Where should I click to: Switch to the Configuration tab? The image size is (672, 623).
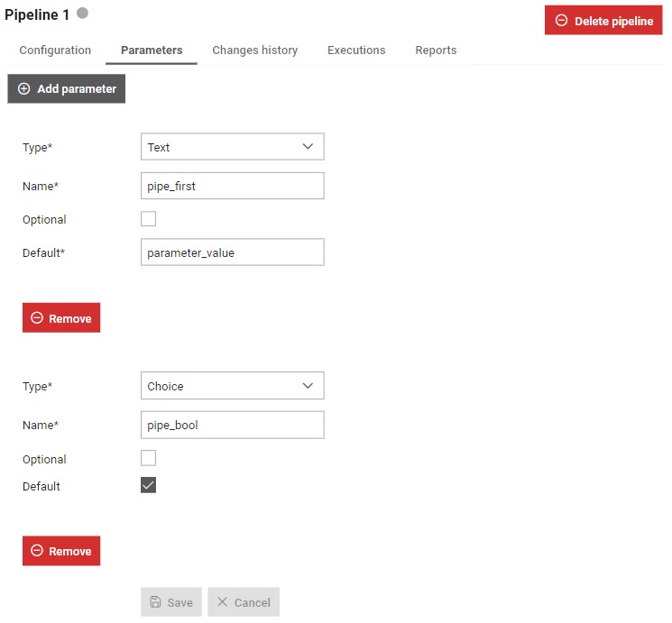coord(55,50)
